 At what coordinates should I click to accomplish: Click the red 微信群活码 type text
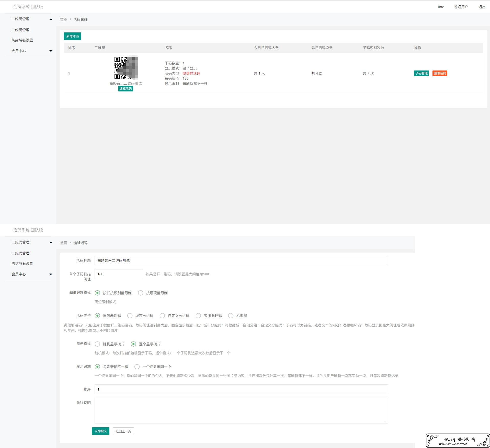(x=191, y=73)
